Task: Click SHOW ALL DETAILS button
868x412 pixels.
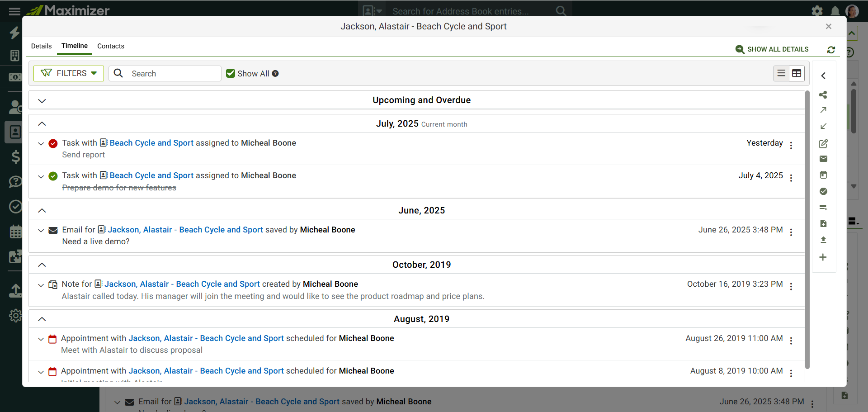Action: pyautogui.click(x=772, y=49)
